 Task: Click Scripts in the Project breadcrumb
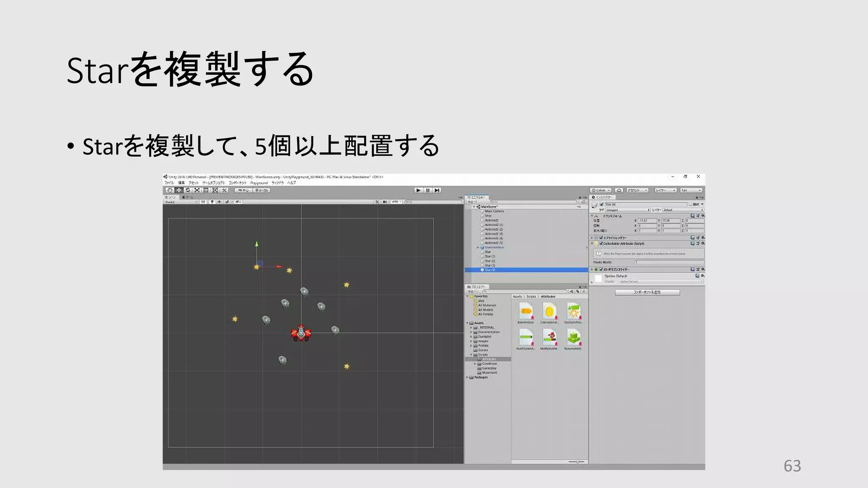point(531,297)
